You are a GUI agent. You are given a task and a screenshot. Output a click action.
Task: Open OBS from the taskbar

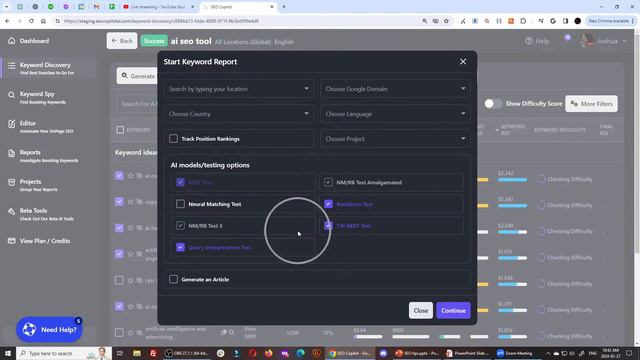(x=187, y=353)
